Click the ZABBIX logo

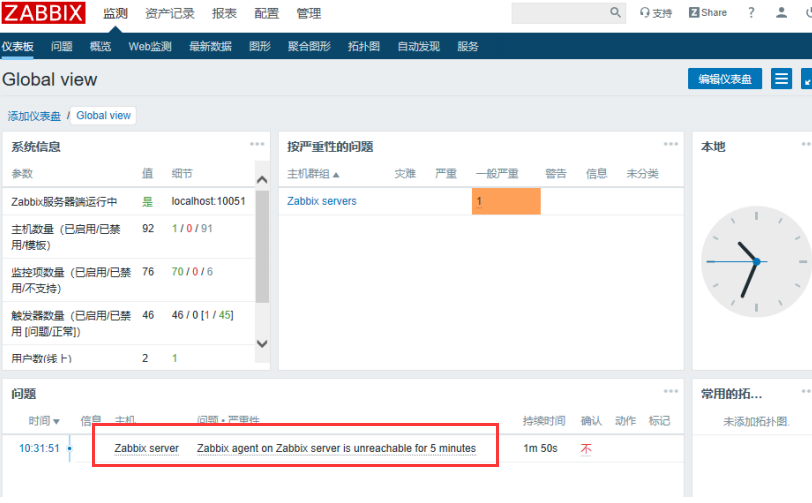pos(43,12)
